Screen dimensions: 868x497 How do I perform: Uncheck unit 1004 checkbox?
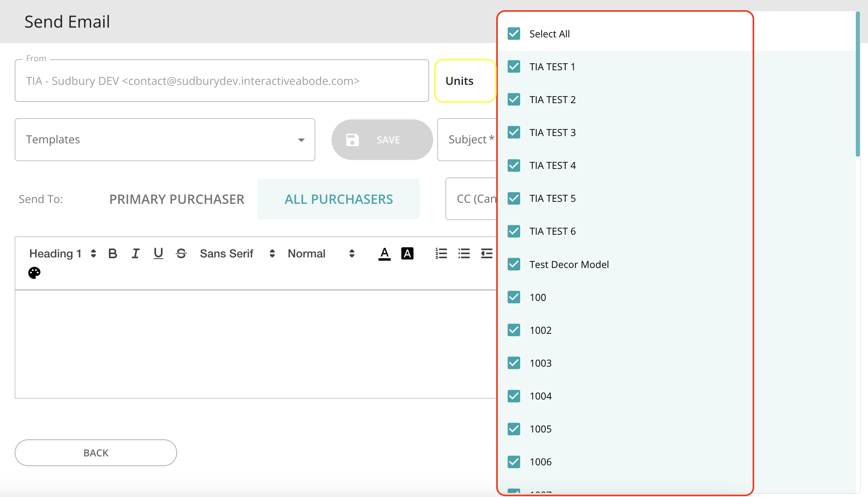[x=514, y=396]
